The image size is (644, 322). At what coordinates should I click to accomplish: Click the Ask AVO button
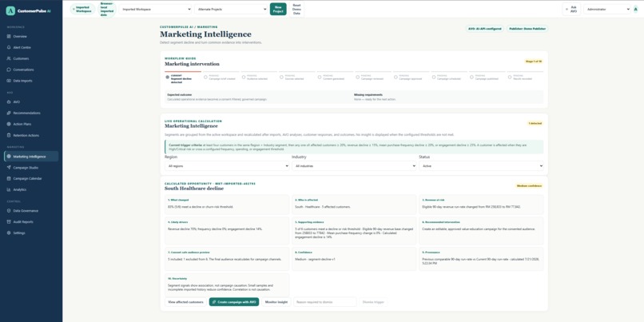[x=572, y=9]
